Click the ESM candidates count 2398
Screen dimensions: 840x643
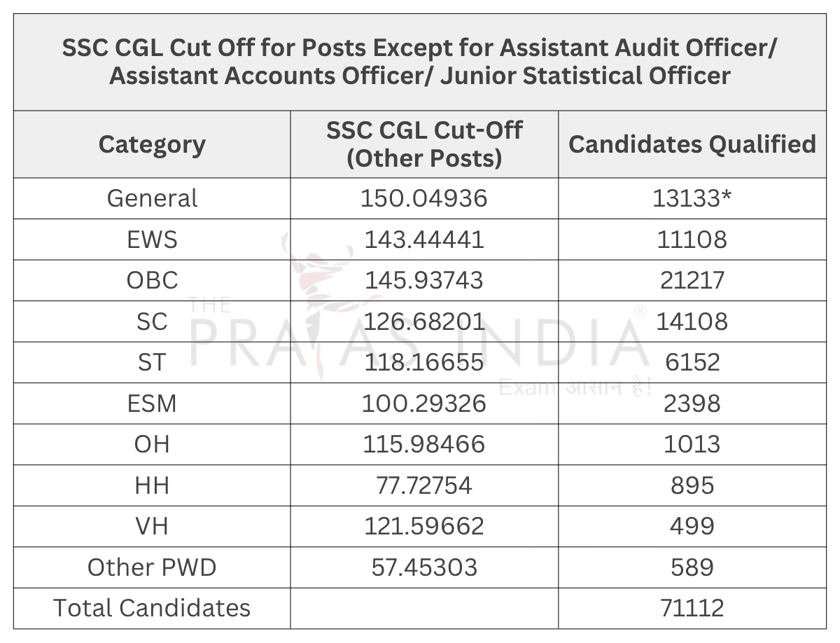click(692, 403)
